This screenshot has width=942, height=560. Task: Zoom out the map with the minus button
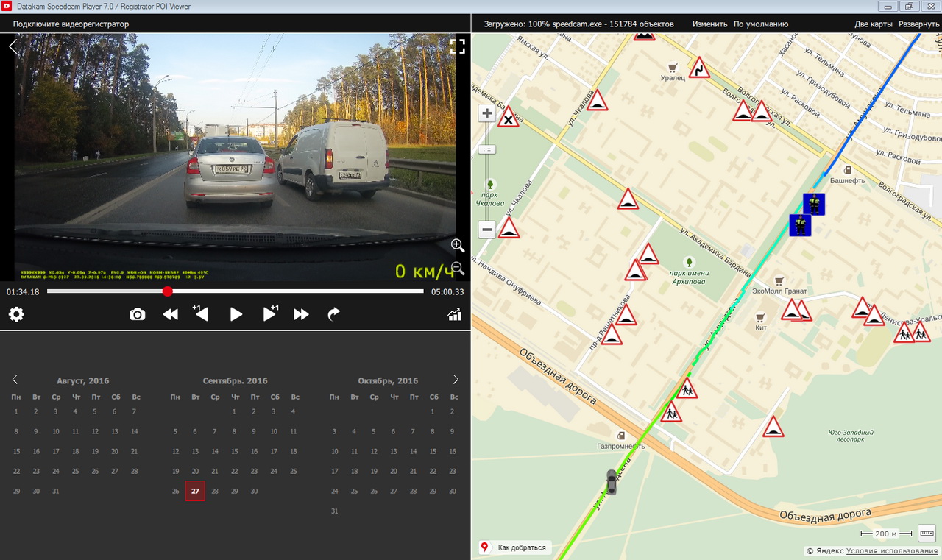coord(486,230)
